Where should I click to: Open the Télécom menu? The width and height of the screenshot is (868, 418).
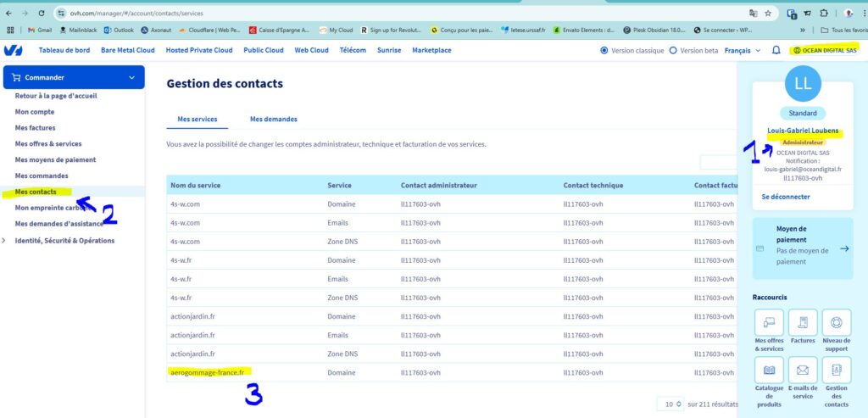[353, 50]
